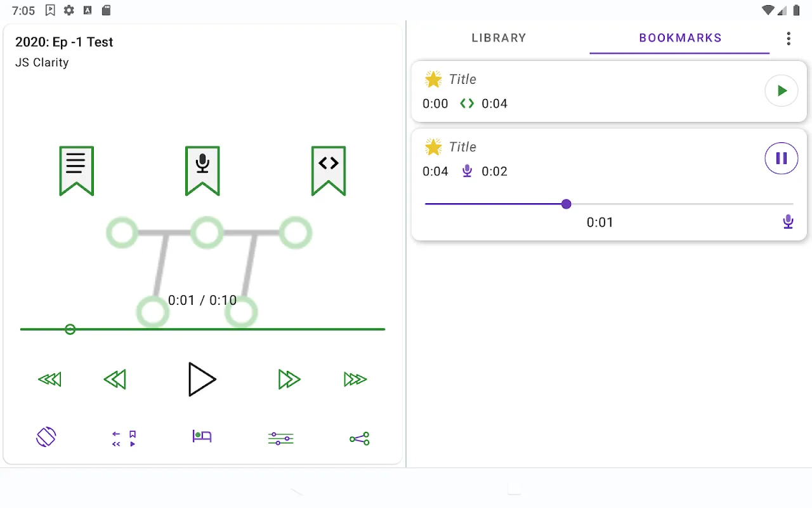
Task: Tap the share icon in the player
Action: tap(359, 438)
